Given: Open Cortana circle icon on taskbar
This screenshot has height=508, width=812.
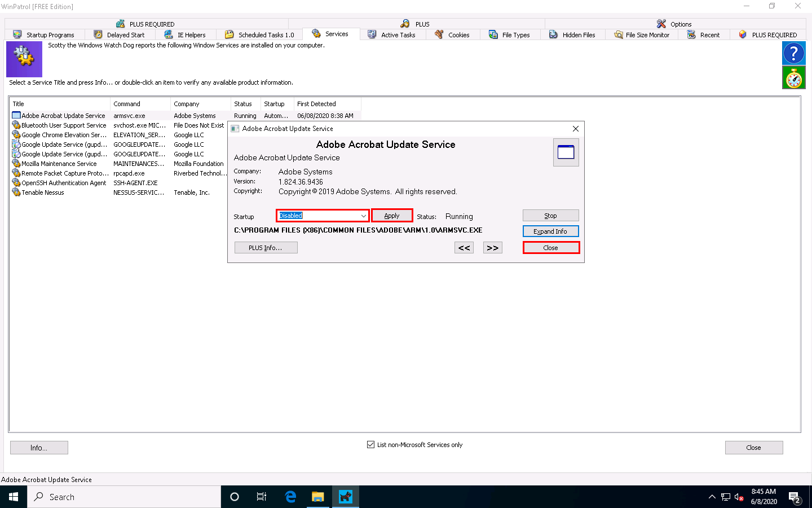Looking at the screenshot, I should click(235, 497).
